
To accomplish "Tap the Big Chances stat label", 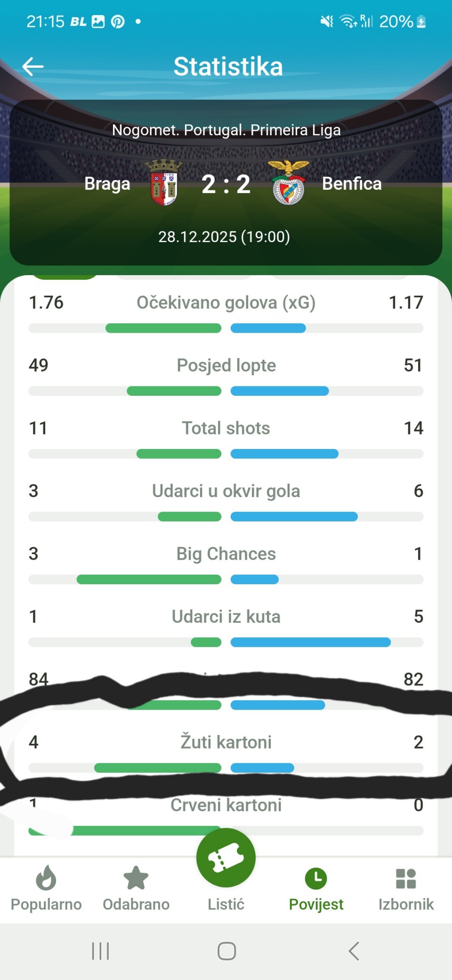I will coord(226,554).
